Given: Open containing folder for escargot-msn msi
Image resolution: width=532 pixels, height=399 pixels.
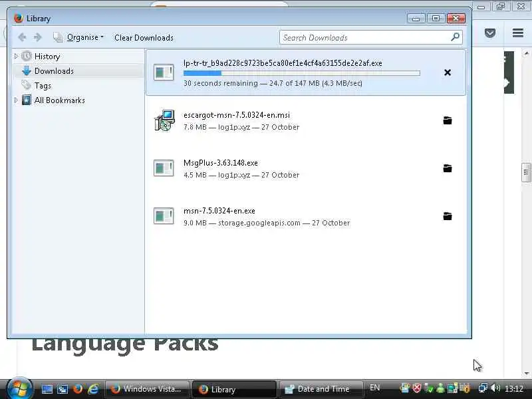Looking at the screenshot, I should point(448,120).
